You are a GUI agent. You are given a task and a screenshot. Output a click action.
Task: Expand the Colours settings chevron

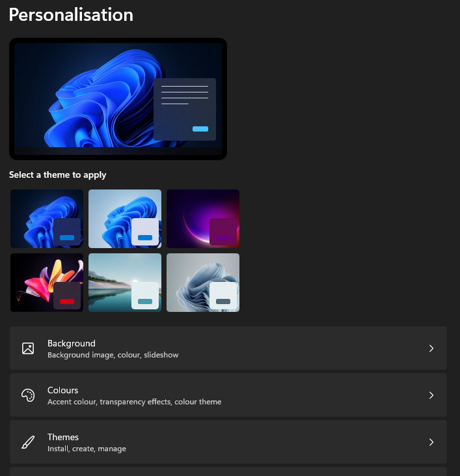tap(431, 395)
